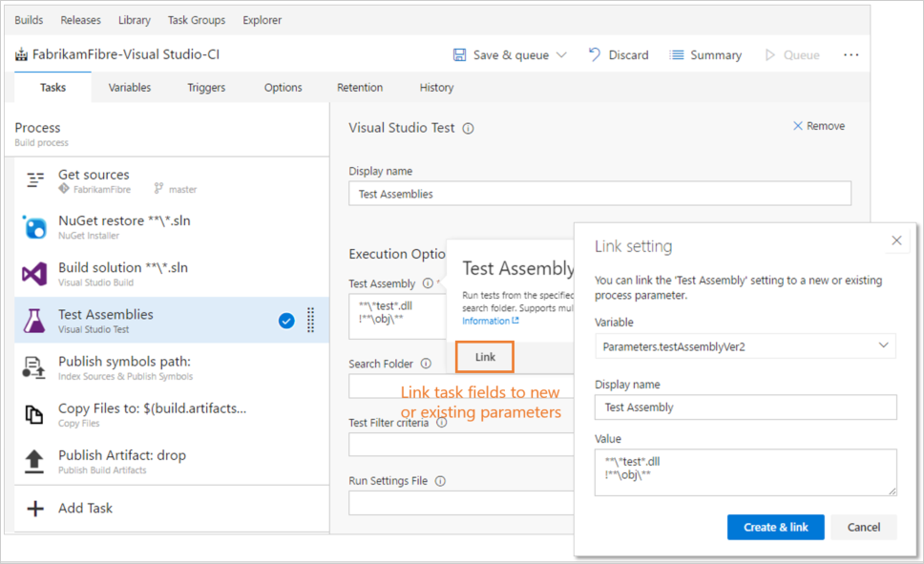924x564 pixels.
Task: Expand the Save & queue dropdown chevron
Action: pos(561,54)
